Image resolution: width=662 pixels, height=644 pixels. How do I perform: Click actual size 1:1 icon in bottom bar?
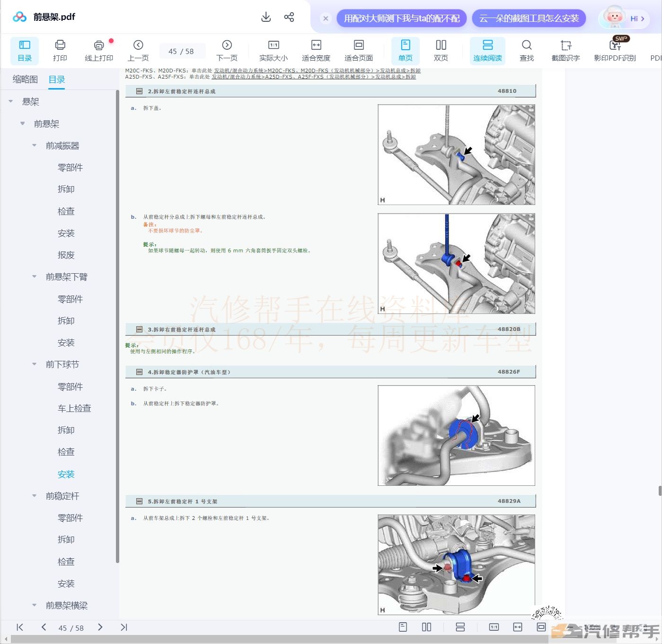tap(494, 627)
